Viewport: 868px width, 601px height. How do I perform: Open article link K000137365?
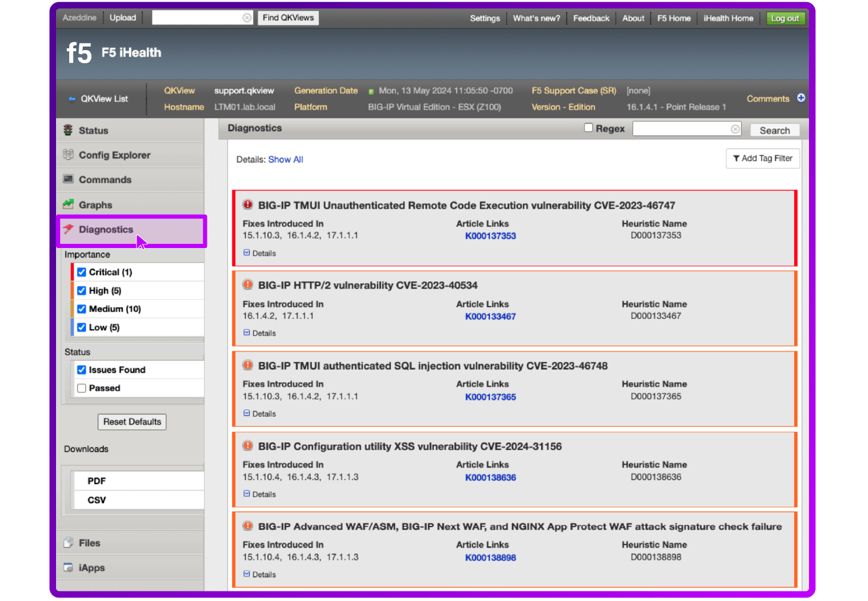pos(491,397)
